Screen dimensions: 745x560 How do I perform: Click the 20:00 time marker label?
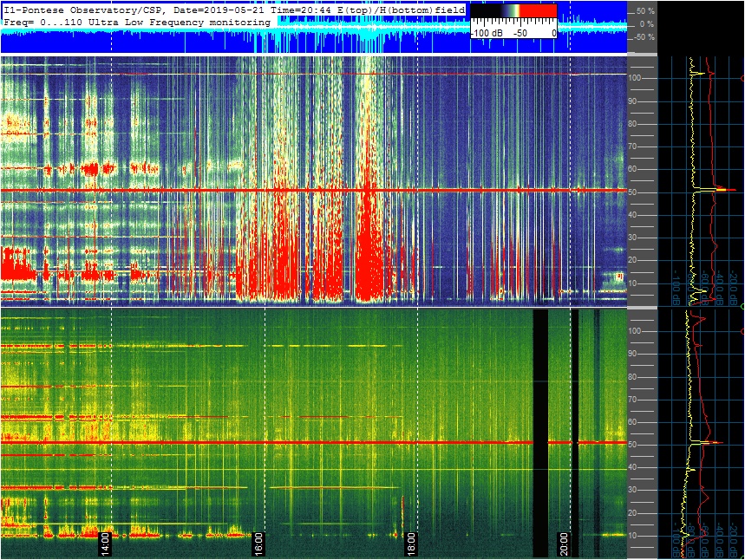564,544
